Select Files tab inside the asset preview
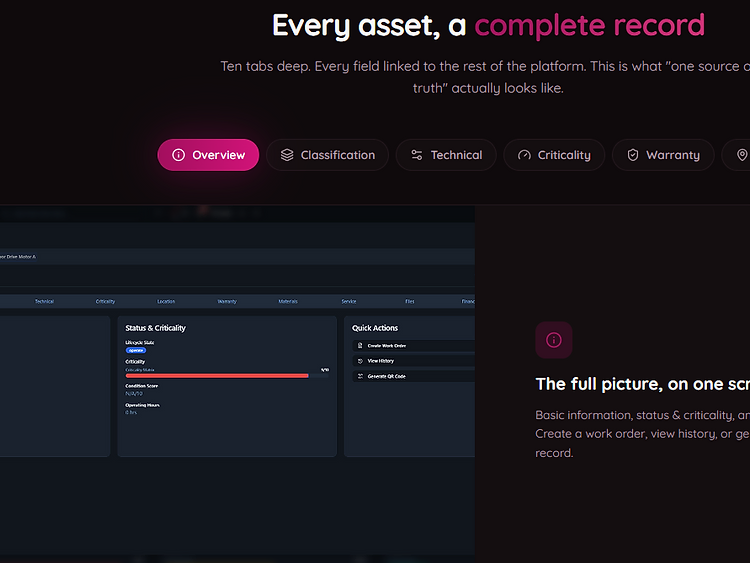The height and width of the screenshot is (563, 750). coord(410,301)
